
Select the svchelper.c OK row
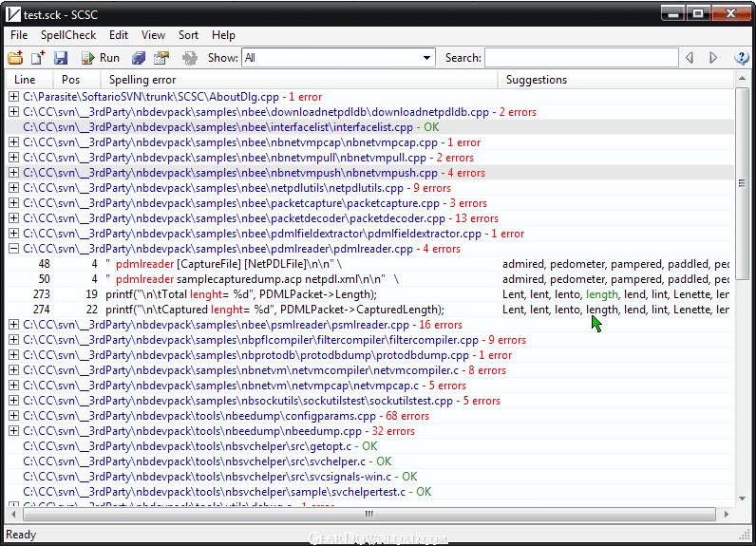click(369, 461)
